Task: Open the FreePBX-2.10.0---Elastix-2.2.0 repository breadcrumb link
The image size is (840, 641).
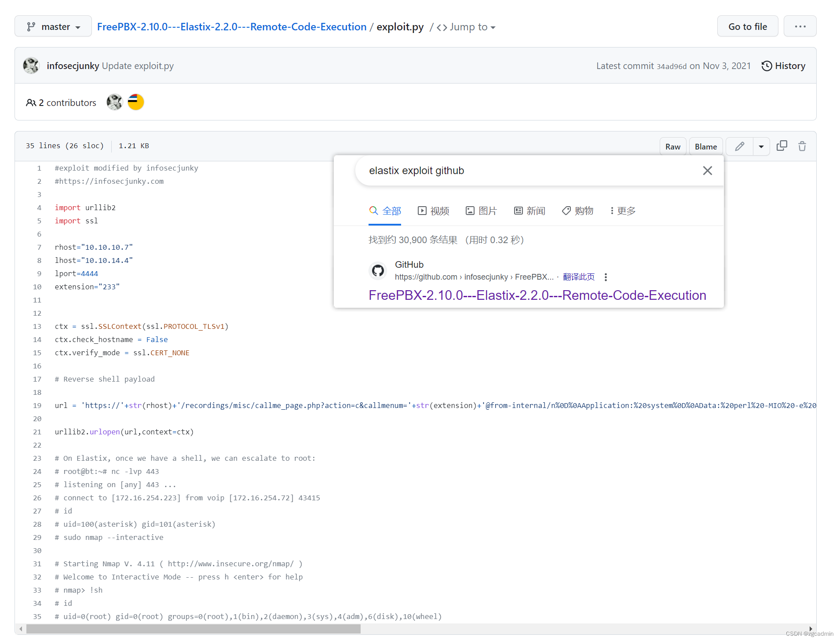Action: click(x=232, y=27)
